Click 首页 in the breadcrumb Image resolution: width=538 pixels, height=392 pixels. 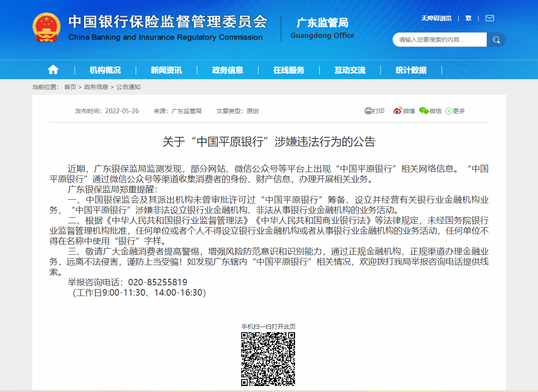(x=70, y=87)
